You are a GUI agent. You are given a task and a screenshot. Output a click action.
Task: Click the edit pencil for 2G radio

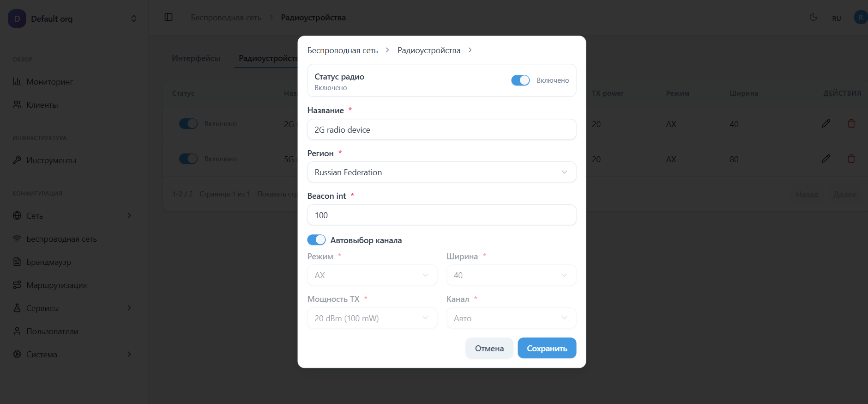(826, 123)
